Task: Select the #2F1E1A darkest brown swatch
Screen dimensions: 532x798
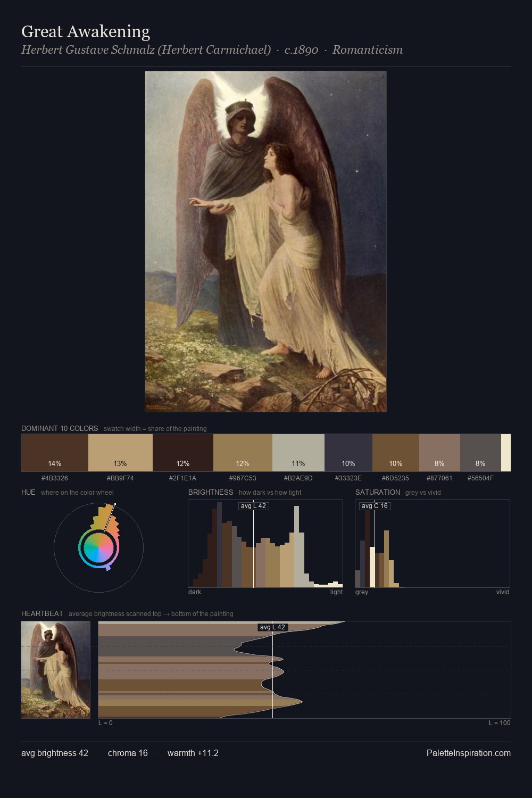Action: pos(183,453)
